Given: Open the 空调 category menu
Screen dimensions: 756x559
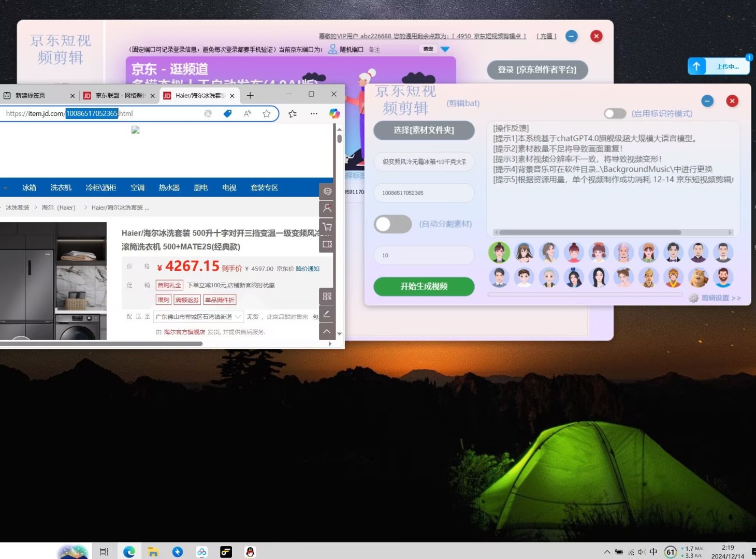Looking at the screenshot, I should point(137,188).
